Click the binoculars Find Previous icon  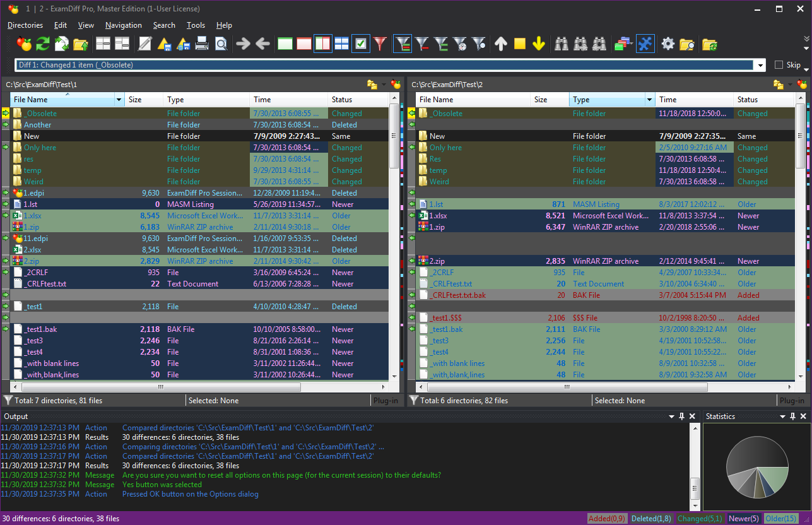pyautogui.click(x=599, y=44)
